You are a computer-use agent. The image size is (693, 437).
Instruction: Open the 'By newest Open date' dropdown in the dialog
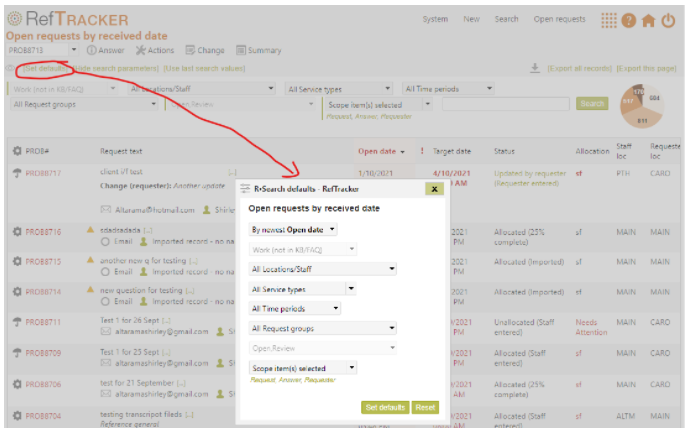(x=293, y=230)
